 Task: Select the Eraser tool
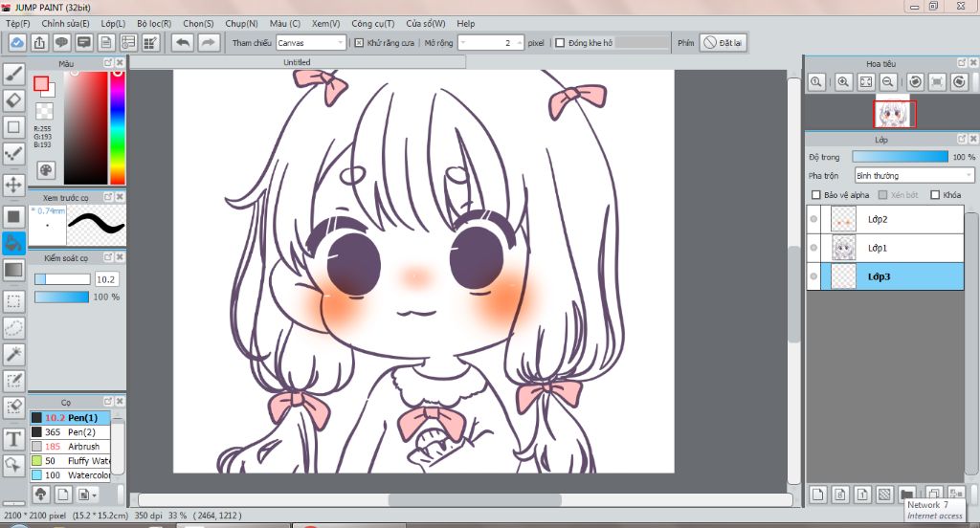tap(13, 100)
